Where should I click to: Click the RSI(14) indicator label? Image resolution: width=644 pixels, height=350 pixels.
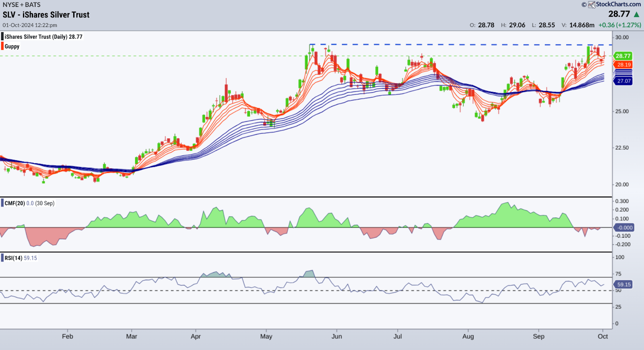[13, 258]
